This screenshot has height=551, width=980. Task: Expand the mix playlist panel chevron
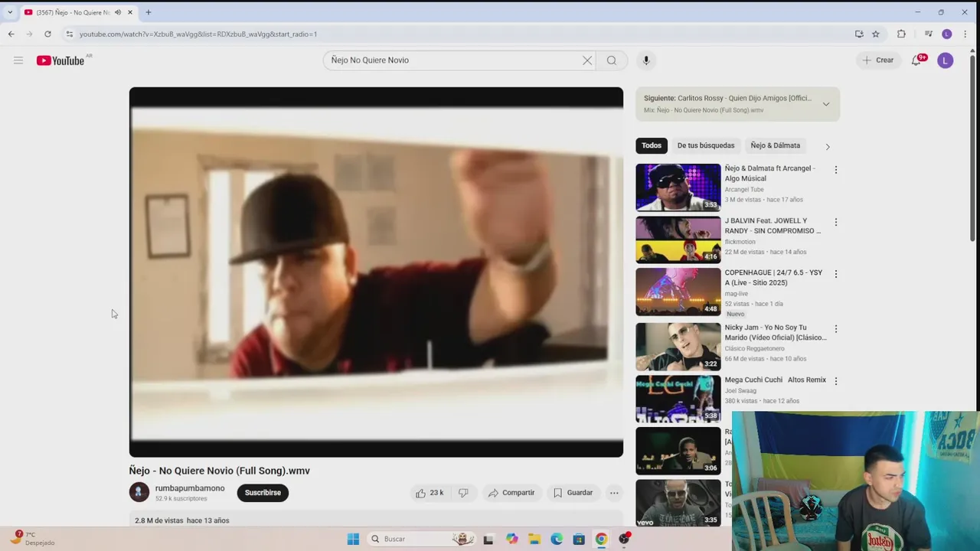coord(826,104)
